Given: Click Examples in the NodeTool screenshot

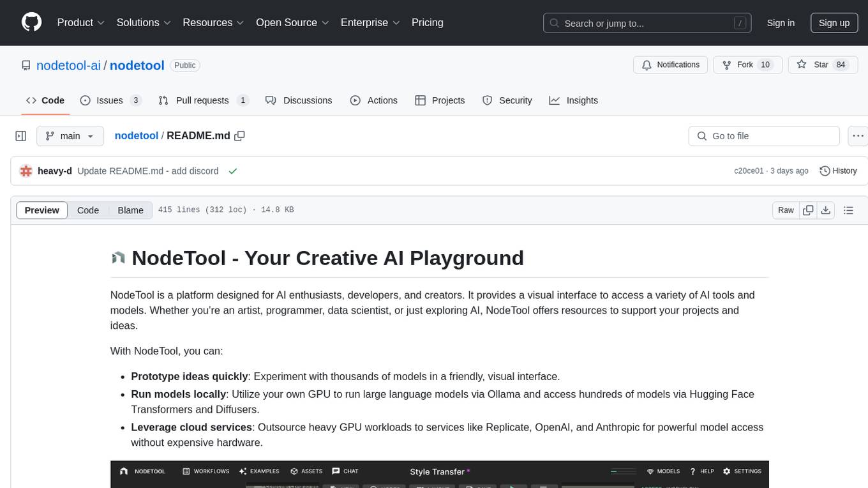Looking at the screenshot, I should 259,471.
